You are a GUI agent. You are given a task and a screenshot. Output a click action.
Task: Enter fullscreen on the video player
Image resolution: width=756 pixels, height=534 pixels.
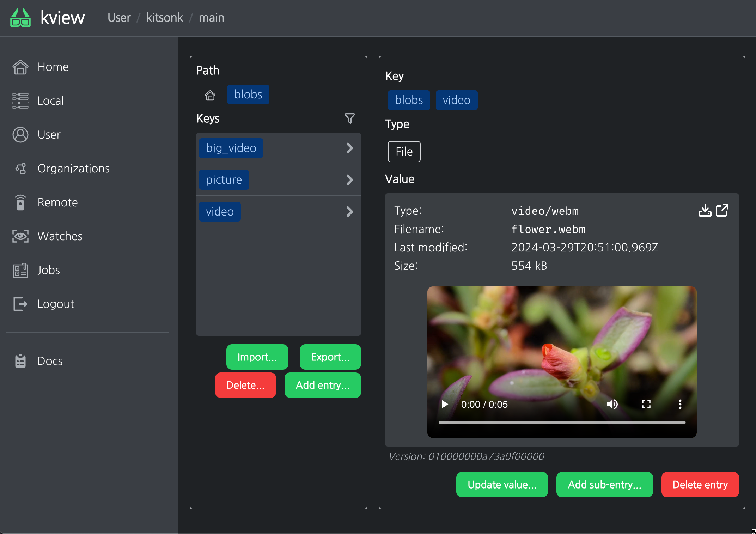pyautogui.click(x=646, y=404)
